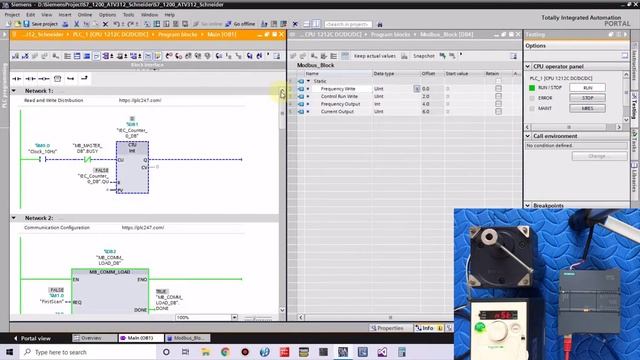Open the Project menu
The width and height of the screenshot is (640, 360).
click(12, 14)
